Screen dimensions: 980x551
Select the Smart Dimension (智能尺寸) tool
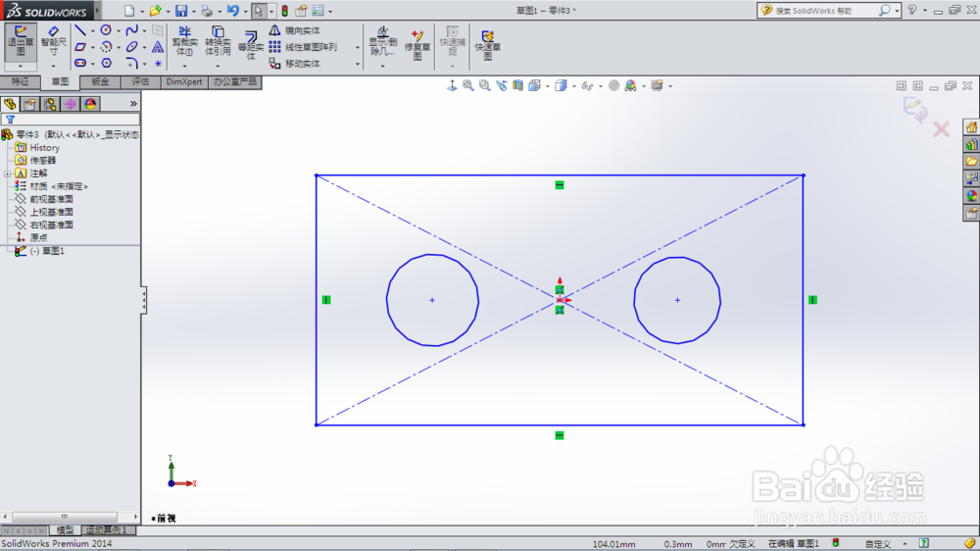click(53, 41)
